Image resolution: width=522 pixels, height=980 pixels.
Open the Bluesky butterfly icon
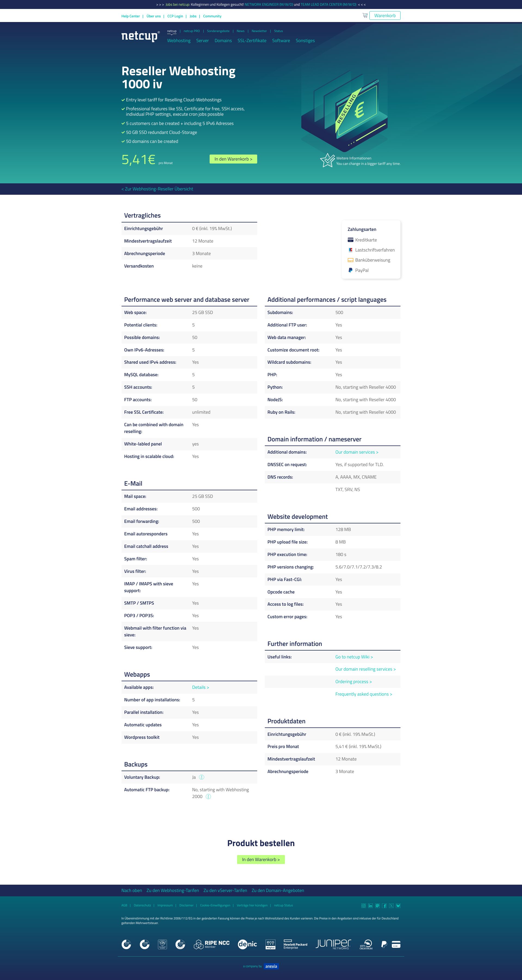coord(398,905)
